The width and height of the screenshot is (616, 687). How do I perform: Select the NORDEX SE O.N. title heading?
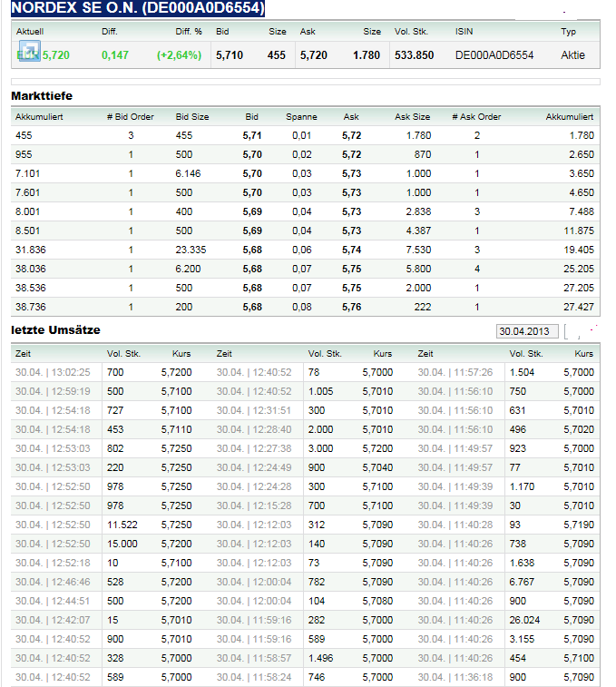pos(138,8)
